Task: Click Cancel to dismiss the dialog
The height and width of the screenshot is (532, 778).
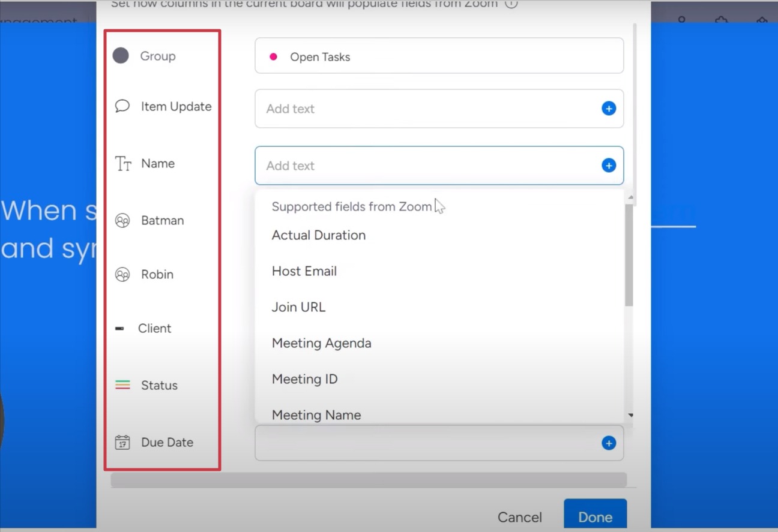Action: [519, 516]
